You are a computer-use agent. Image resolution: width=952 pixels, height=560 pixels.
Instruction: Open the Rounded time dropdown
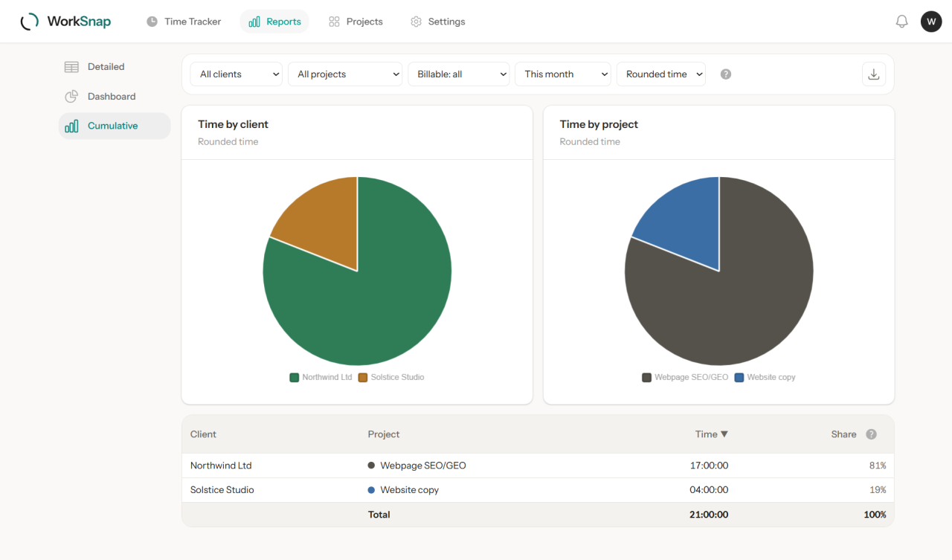pyautogui.click(x=661, y=74)
